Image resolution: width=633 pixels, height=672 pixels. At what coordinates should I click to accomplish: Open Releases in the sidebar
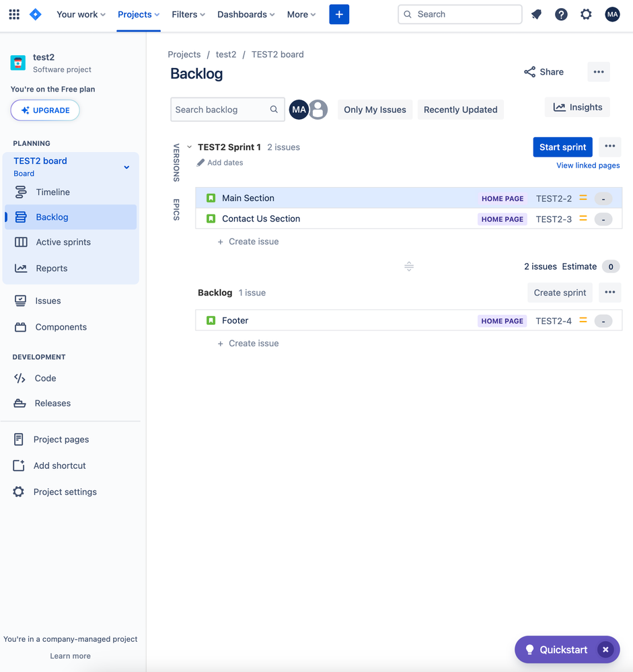(71, 404)
